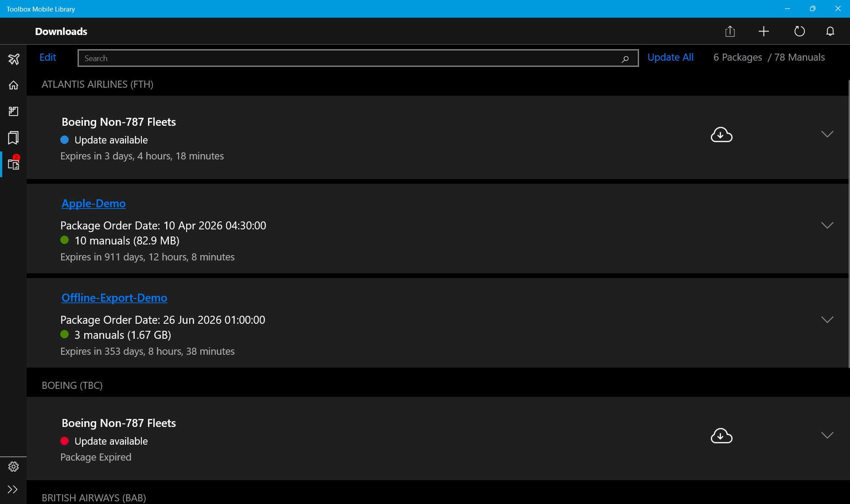
Task: Click the BOEING (TBC) group header
Action: pyautogui.click(x=72, y=385)
